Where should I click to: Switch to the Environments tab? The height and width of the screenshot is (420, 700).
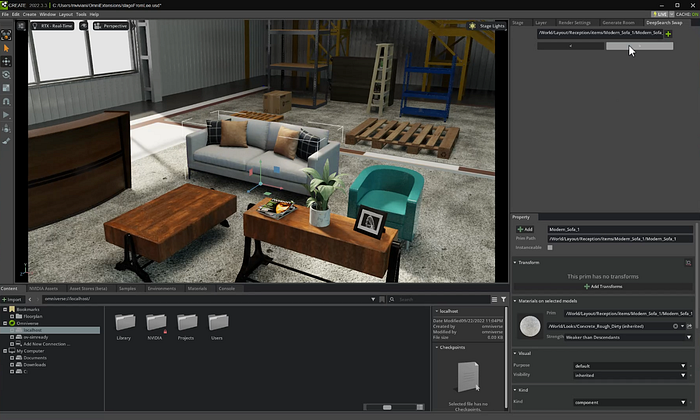pyautogui.click(x=162, y=288)
